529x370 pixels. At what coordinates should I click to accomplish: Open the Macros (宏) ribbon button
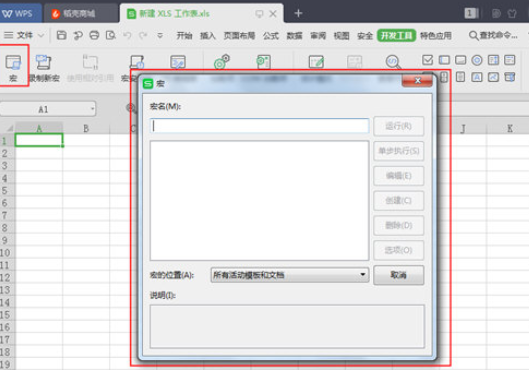(x=13, y=67)
